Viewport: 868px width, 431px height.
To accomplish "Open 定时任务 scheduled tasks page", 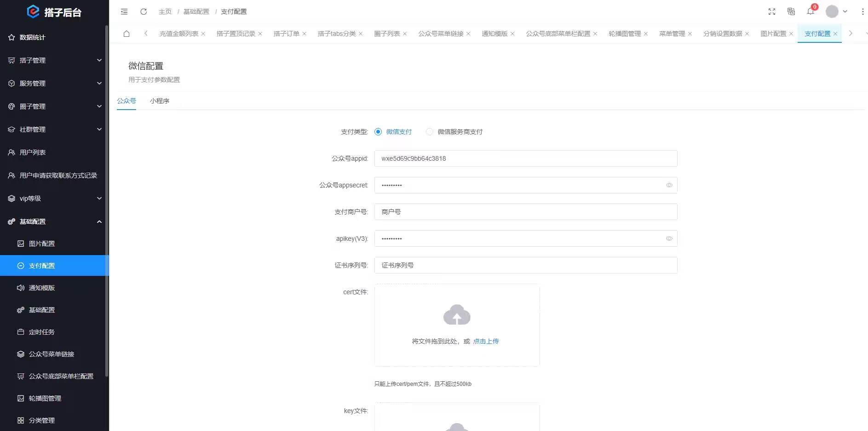I will click(42, 332).
